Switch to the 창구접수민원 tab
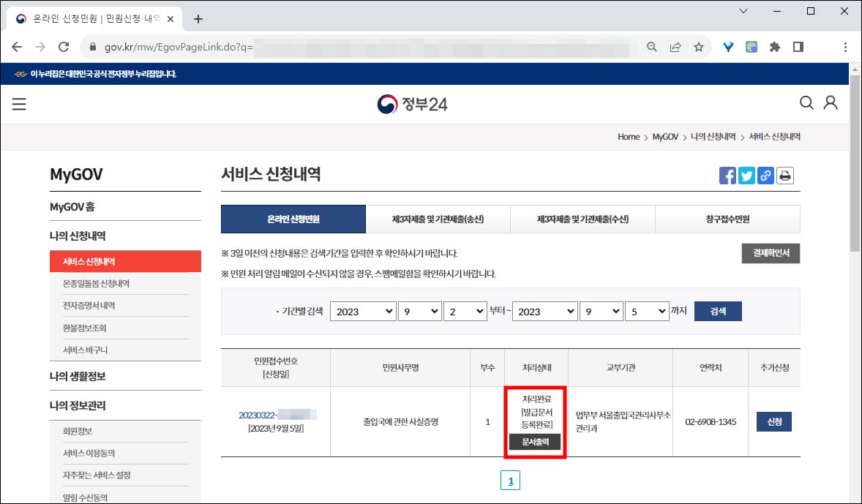862x504 pixels. [x=728, y=219]
